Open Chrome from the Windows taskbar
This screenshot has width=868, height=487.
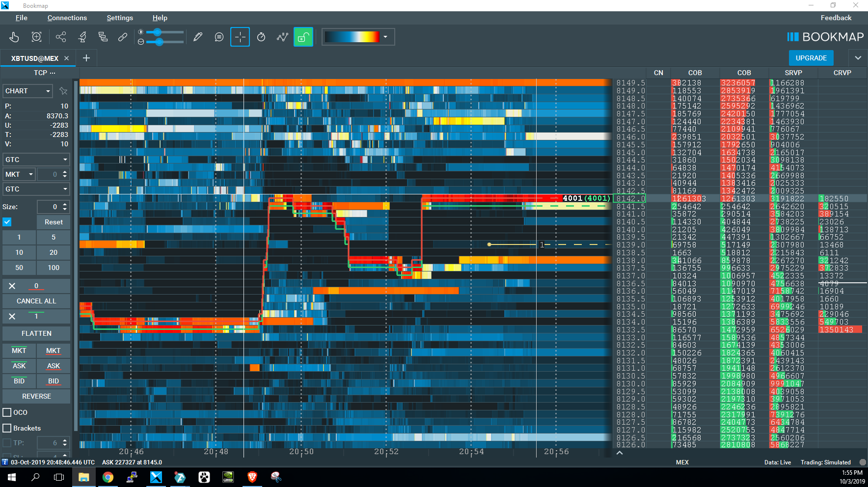108,477
